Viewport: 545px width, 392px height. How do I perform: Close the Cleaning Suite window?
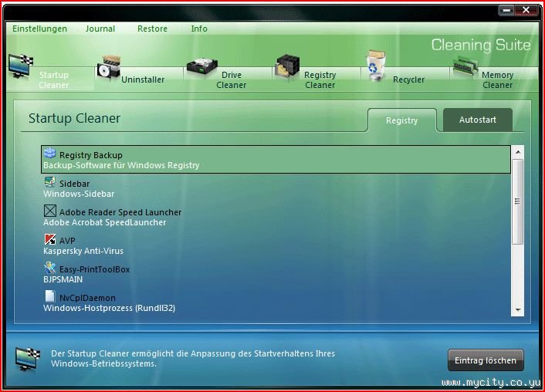[526, 10]
